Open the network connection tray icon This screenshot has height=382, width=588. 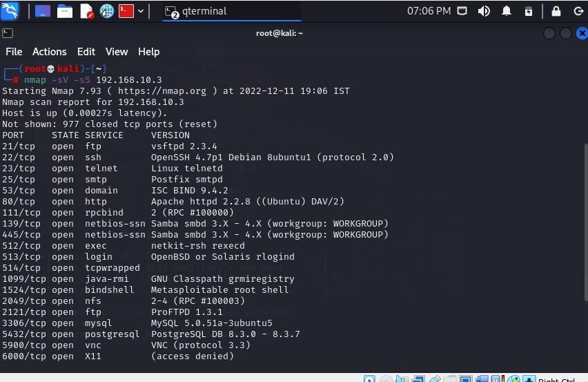pyautogui.click(x=462, y=11)
